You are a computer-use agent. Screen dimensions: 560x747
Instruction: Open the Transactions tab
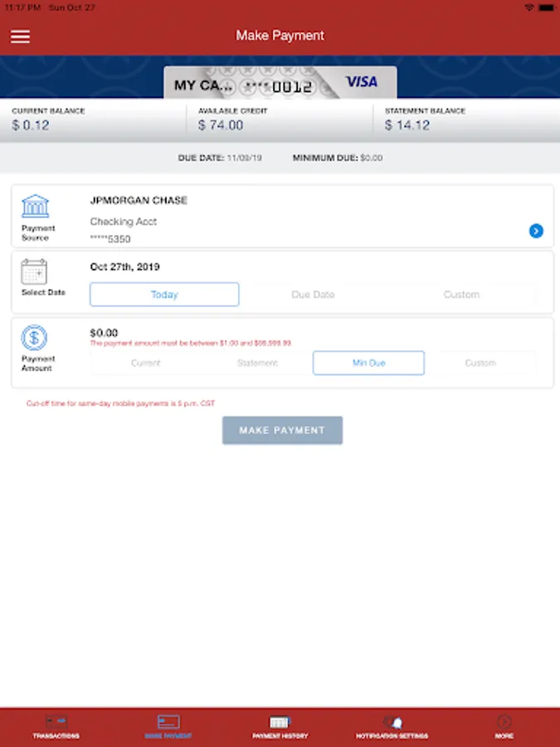click(56, 726)
